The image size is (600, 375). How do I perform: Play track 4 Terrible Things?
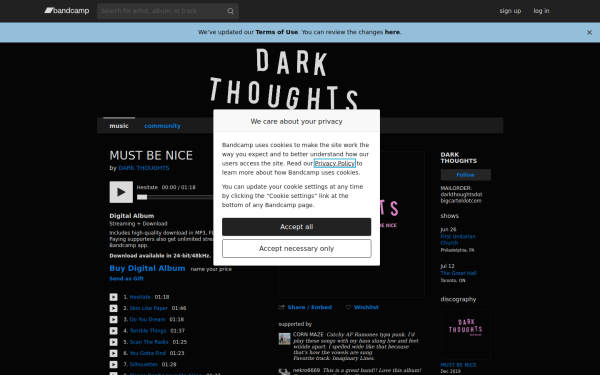114,331
